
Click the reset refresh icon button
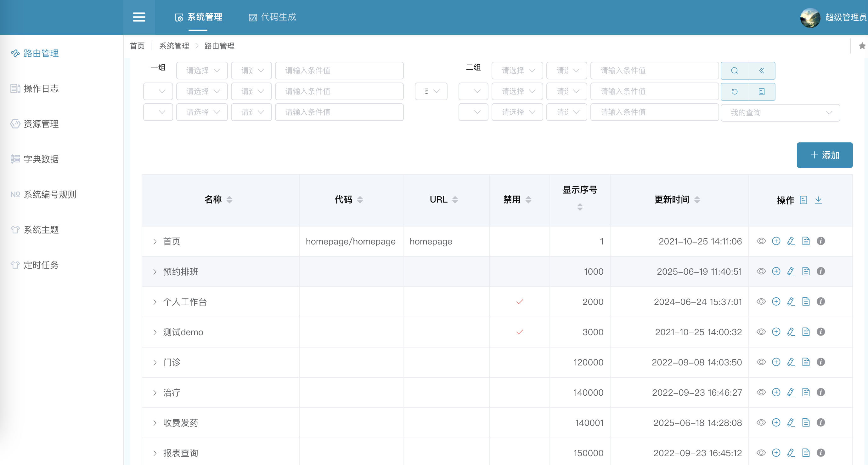[x=734, y=91]
